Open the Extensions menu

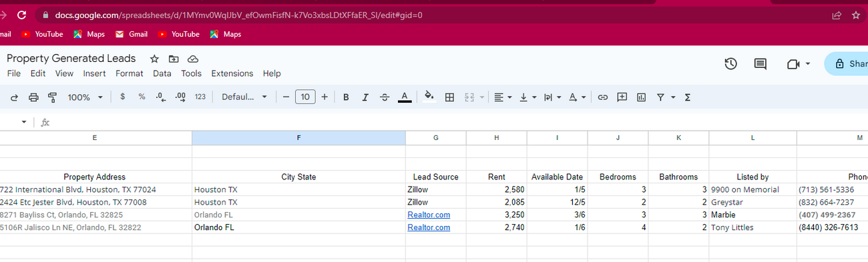tap(232, 73)
